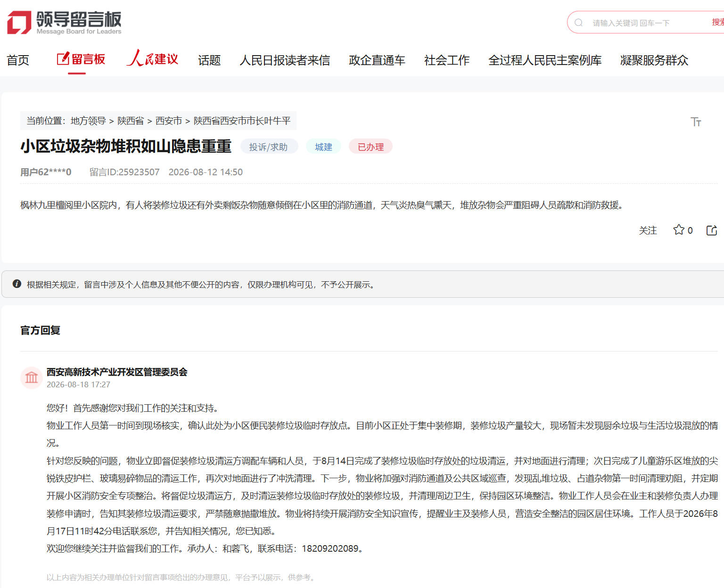Open the 首页 navigation item

[18, 60]
